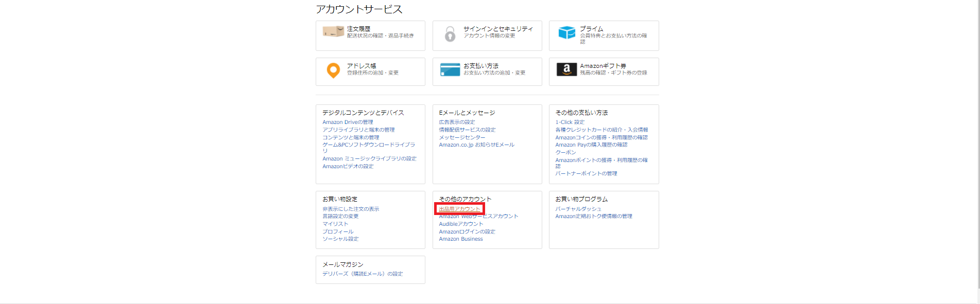Open the Amazon Driveの管理 link
Image resolution: width=980 pixels, height=304 pixels.
tap(348, 122)
